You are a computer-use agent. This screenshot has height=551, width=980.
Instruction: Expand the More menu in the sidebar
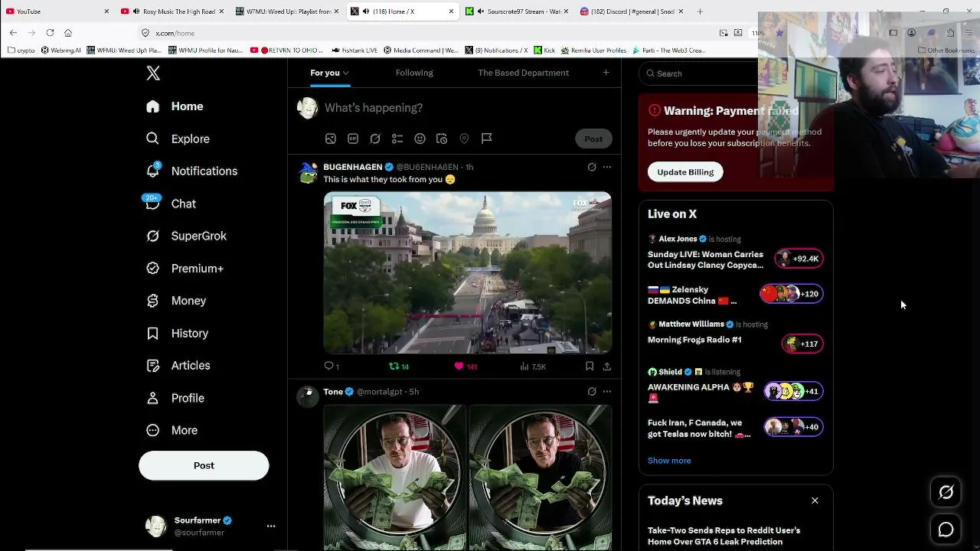coord(171,430)
